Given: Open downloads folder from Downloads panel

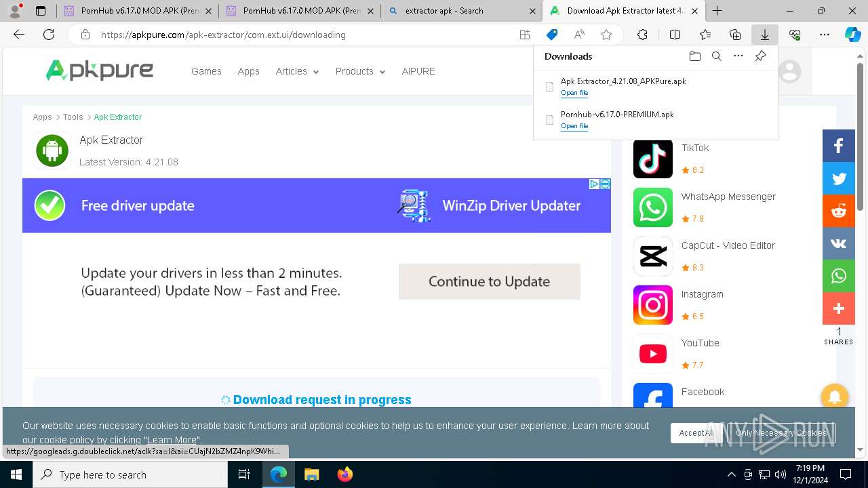Looking at the screenshot, I should pos(694,56).
